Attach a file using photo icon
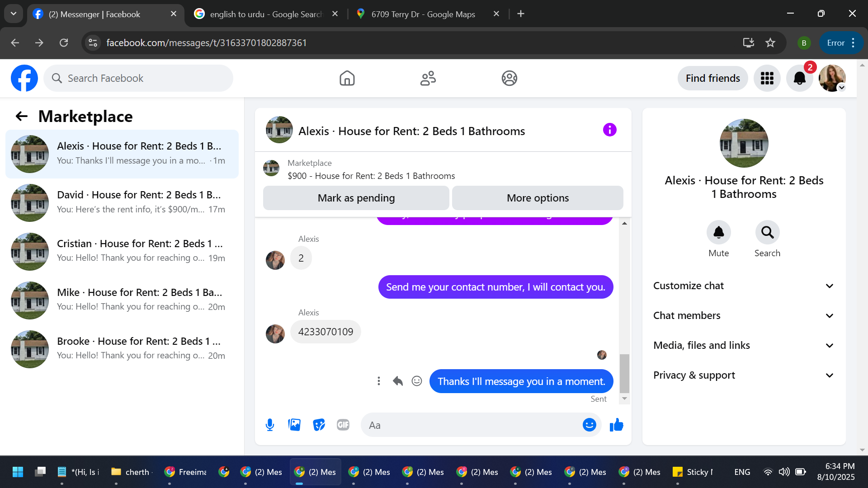 click(294, 425)
